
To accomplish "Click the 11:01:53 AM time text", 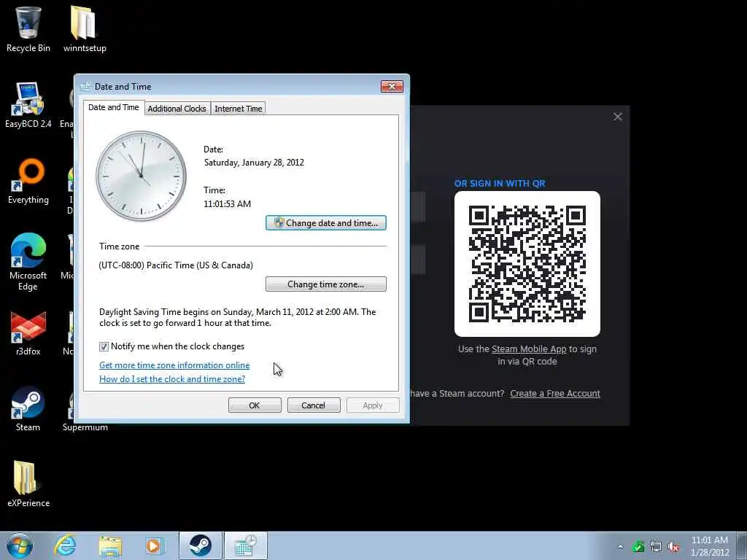I will pos(228,204).
